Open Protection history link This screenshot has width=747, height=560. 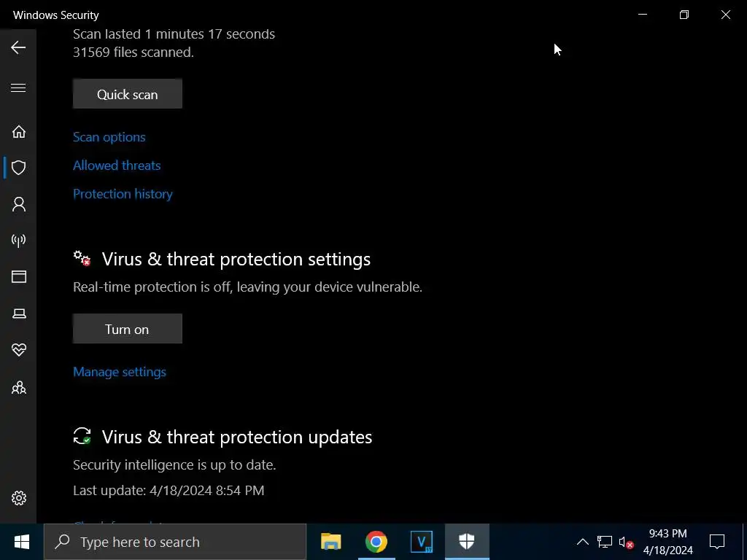[123, 194]
